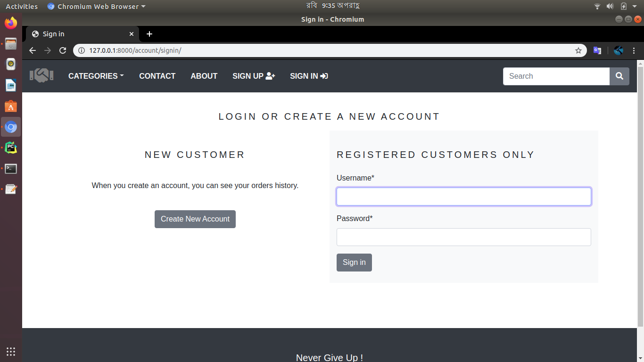
Task: Click the handshake site logo
Action: [x=41, y=75]
